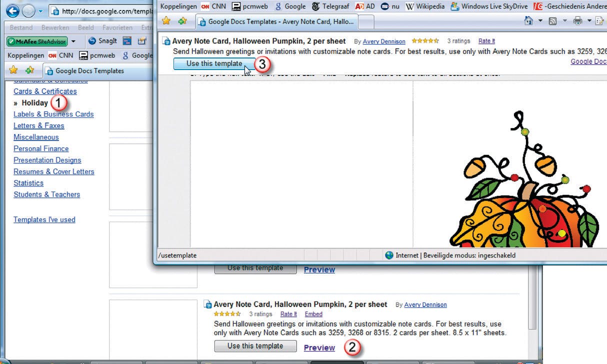
Task: Open the Labels & Business Cards category
Action: (53, 114)
